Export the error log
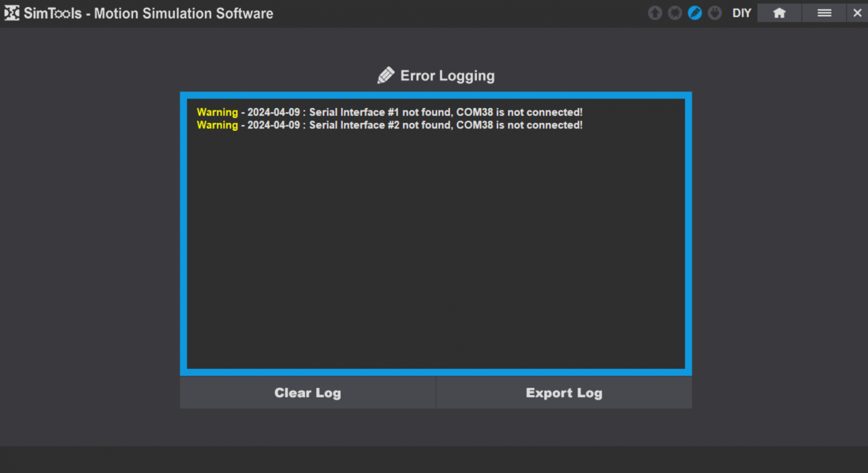 [x=564, y=393]
